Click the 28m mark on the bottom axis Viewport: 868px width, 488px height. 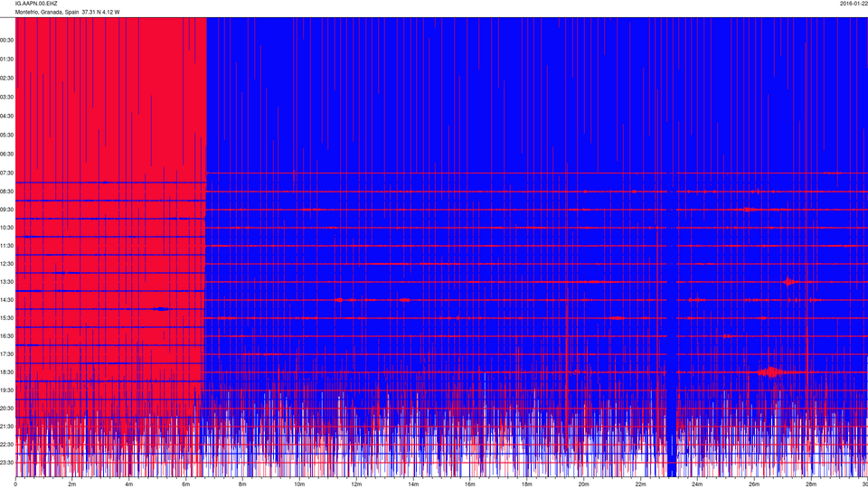pos(810,484)
